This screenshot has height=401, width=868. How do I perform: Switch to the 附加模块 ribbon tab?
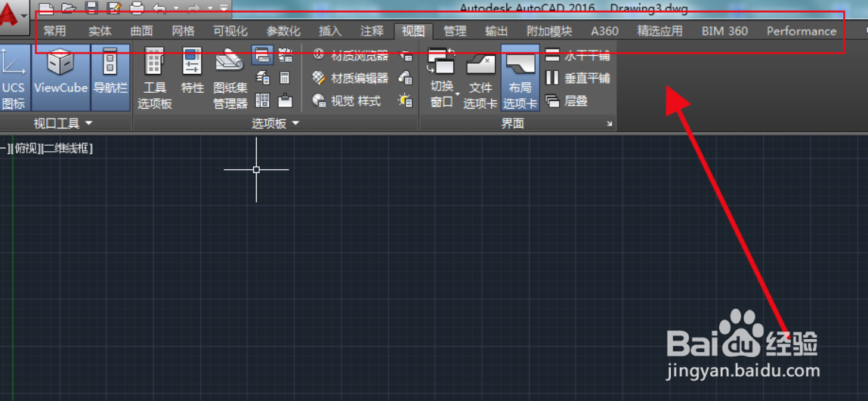click(x=550, y=31)
